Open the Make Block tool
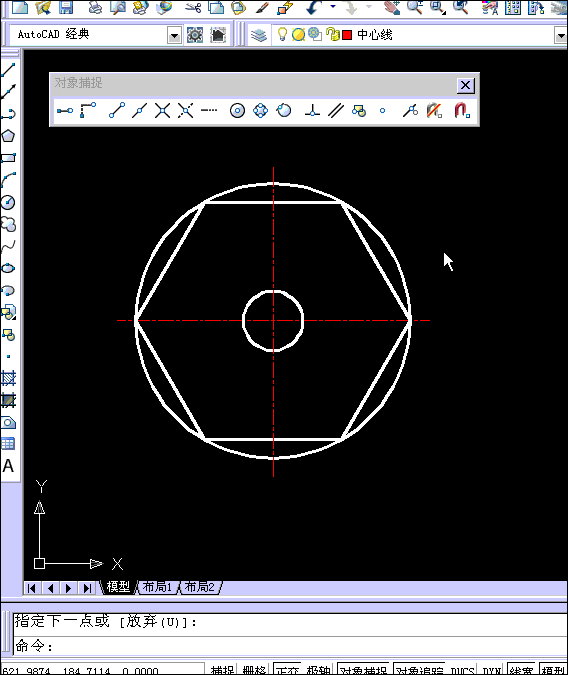The width and height of the screenshot is (568, 675). [8, 334]
